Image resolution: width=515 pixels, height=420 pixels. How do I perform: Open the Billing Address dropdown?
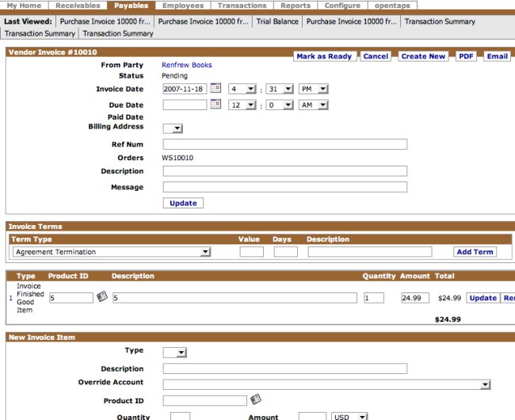[173, 128]
